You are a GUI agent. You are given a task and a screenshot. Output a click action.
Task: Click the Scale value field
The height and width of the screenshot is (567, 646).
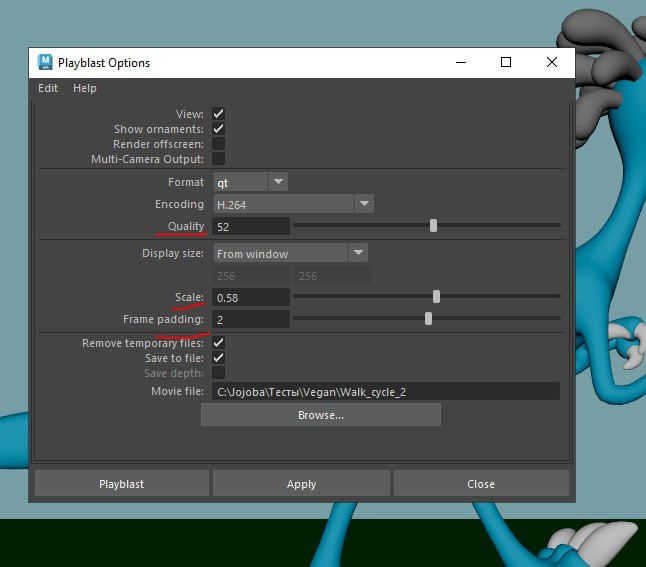[x=251, y=297]
